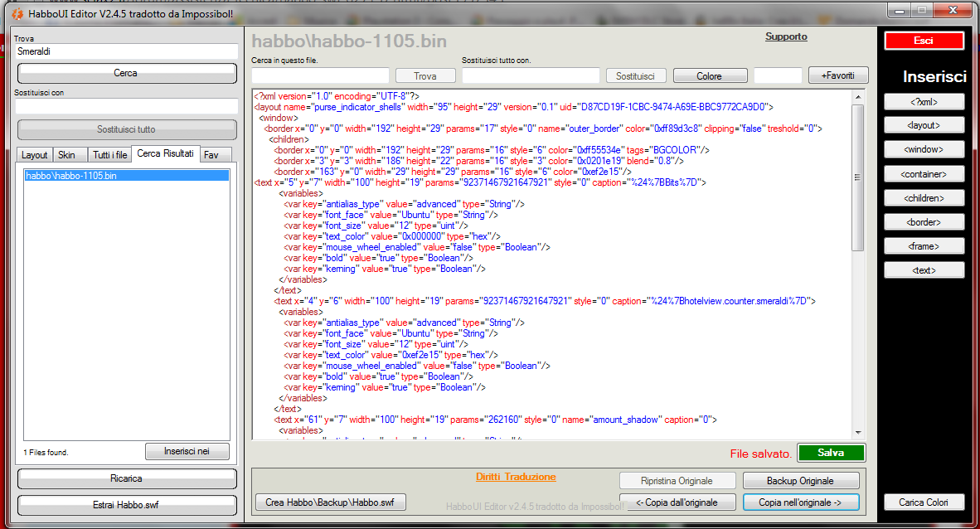Add file with +Favoriti button
This screenshot has width=980, height=529.
pos(838,75)
